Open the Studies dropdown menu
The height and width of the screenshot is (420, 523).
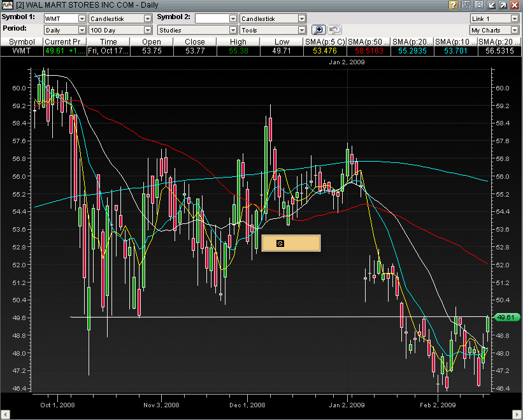tap(232, 30)
